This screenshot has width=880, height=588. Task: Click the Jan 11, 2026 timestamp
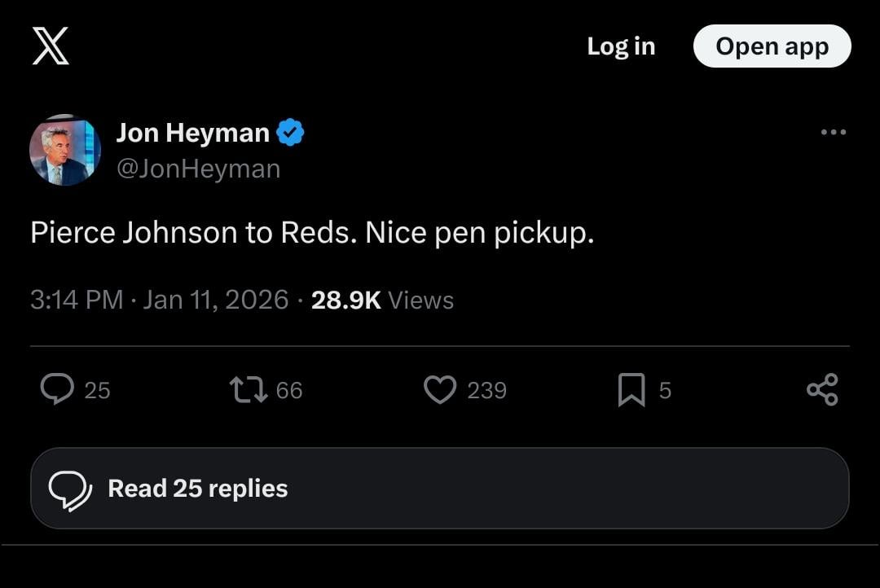pyautogui.click(x=215, y=300)
